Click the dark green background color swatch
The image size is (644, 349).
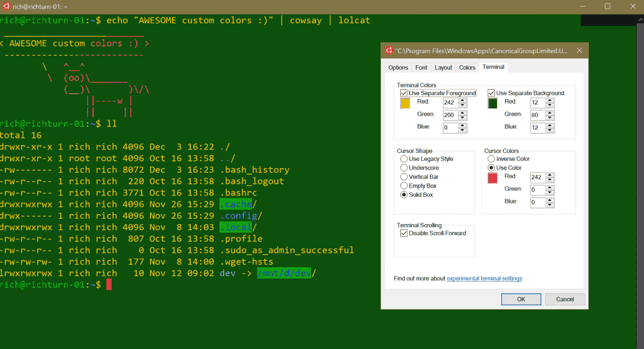(x=492, y=104)
